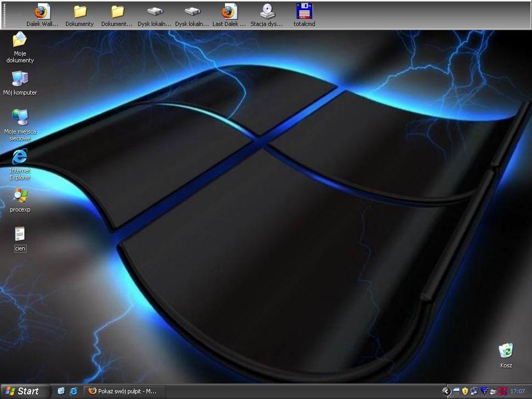Viewport: 532px width, 399px height.
Task: Select the procexp desktop icon
Action: tap(20, 200)
